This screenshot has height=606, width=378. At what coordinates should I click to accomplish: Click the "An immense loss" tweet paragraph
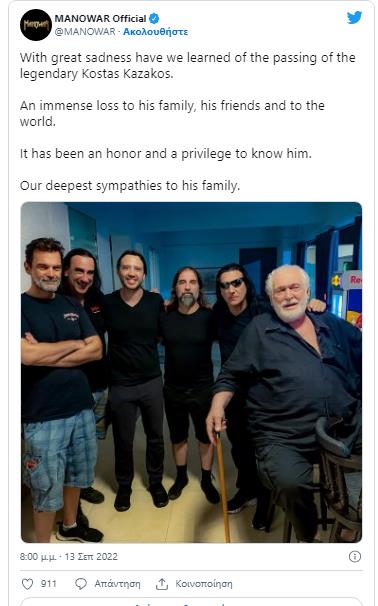pos(172,114)
